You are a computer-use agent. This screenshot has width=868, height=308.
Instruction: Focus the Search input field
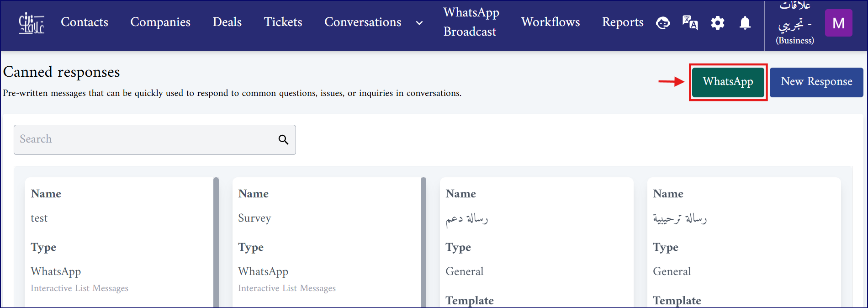(155, 140)
